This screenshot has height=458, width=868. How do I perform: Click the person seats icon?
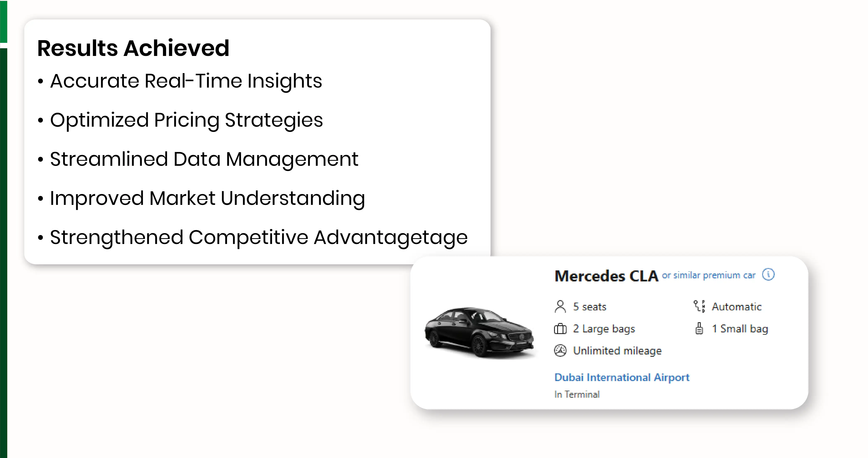click(560, 306)
